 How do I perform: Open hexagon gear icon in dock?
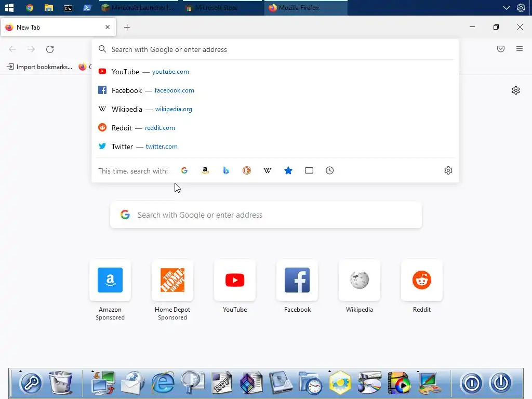click(x=340, y=383)
